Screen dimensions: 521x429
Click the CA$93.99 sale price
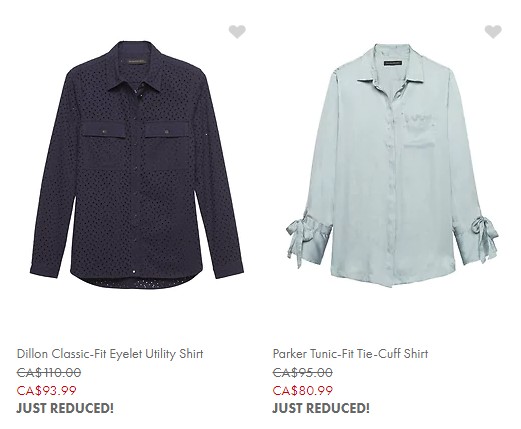[x=46, y=390]
